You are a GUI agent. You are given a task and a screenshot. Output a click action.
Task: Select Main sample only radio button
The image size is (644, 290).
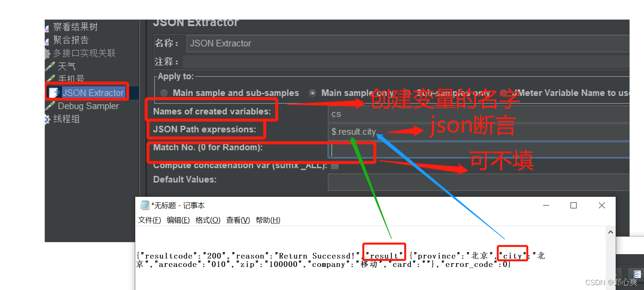pos(313,93)
